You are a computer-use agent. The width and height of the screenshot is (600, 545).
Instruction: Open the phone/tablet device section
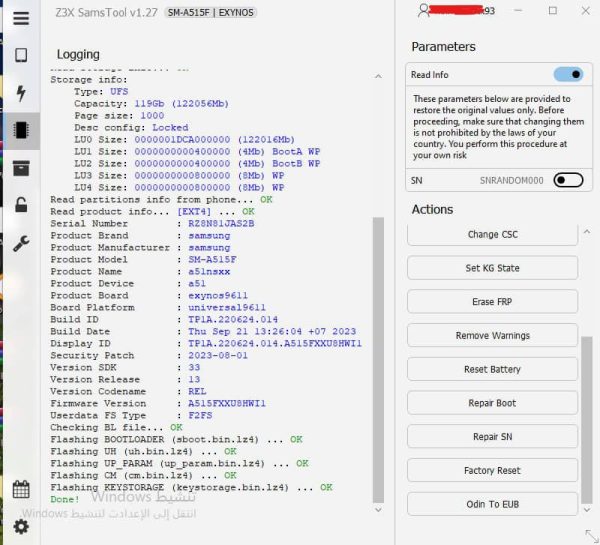click(21, 55)
